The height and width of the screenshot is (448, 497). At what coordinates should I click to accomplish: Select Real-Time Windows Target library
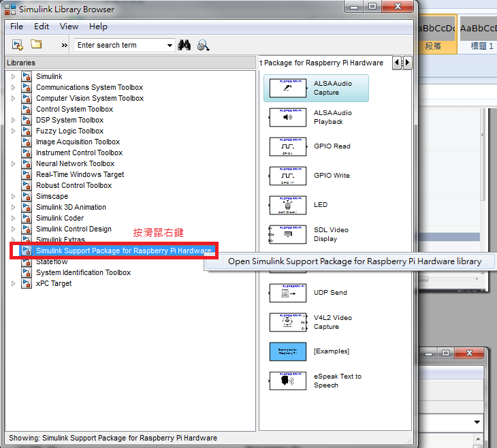pos(80,174)
